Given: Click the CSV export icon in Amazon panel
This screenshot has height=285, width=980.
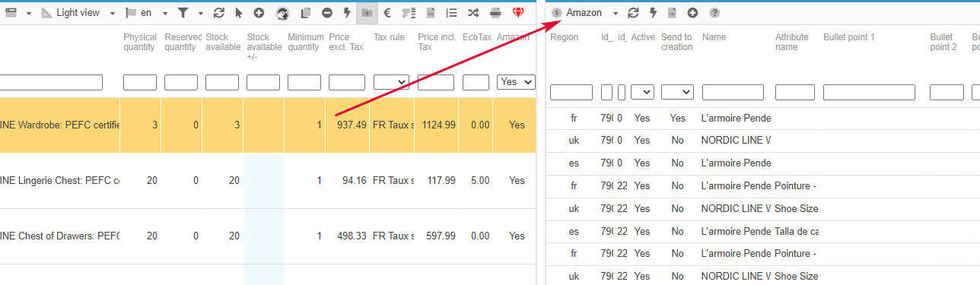Looking at the screenshot, I should coord(673,13).
